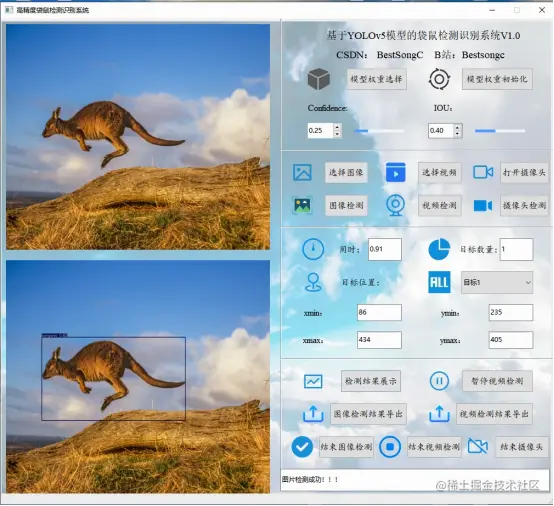554x506 pixels.
Task: Click the stop circle icon beside 结束视频检测
Action: pos(390,447)
